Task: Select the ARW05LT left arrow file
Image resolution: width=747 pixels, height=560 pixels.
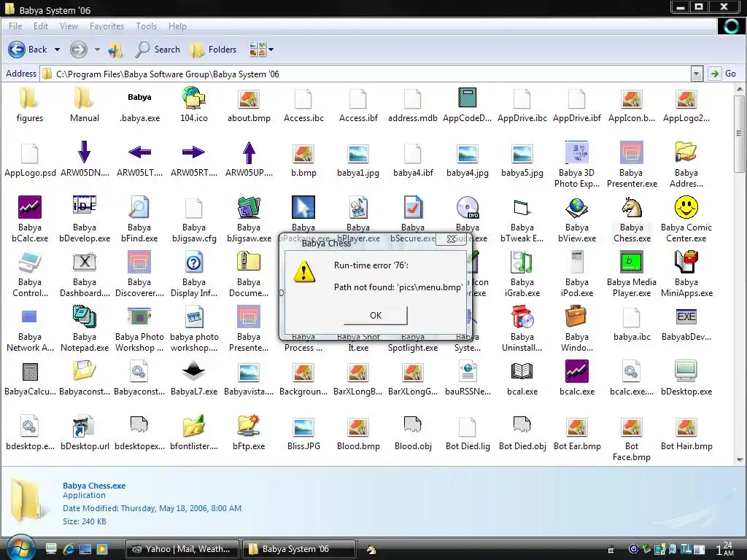Action: point(139,160)
